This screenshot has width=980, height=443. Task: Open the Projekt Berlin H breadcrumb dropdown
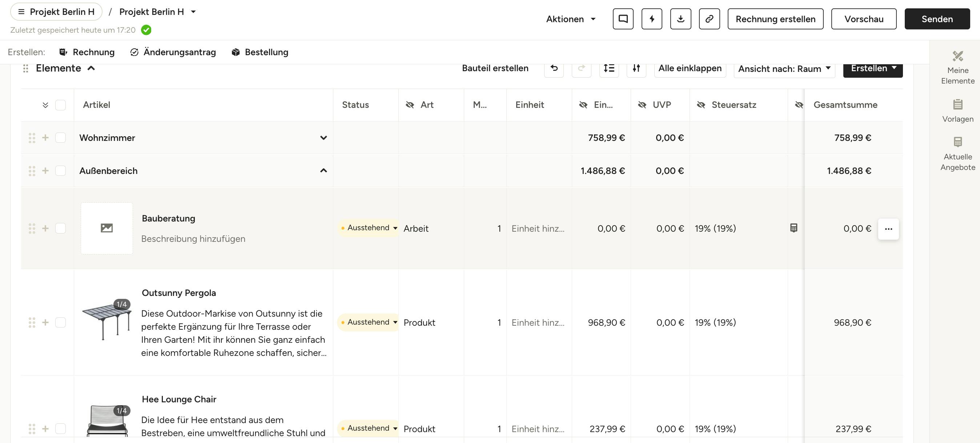point(193,12)
